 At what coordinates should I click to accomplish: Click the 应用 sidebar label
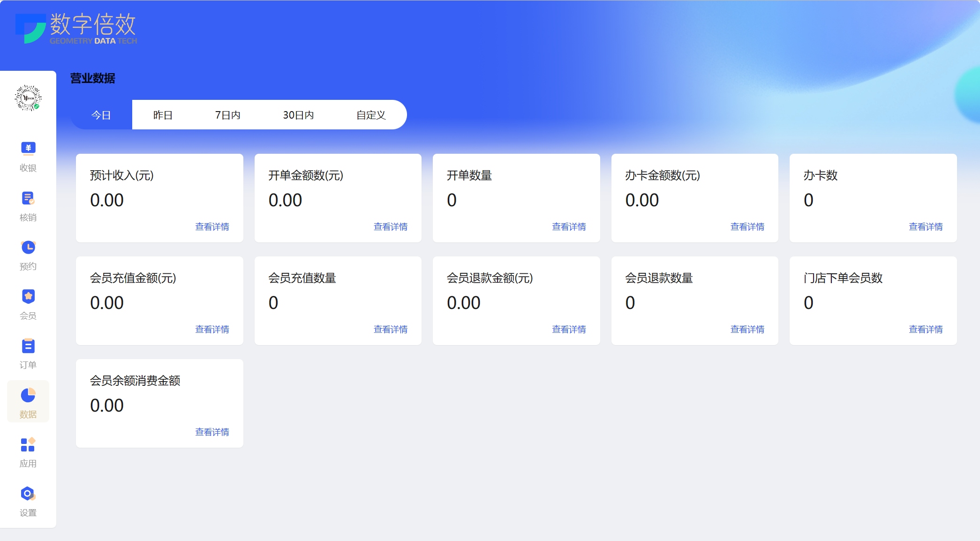[28, 464]
